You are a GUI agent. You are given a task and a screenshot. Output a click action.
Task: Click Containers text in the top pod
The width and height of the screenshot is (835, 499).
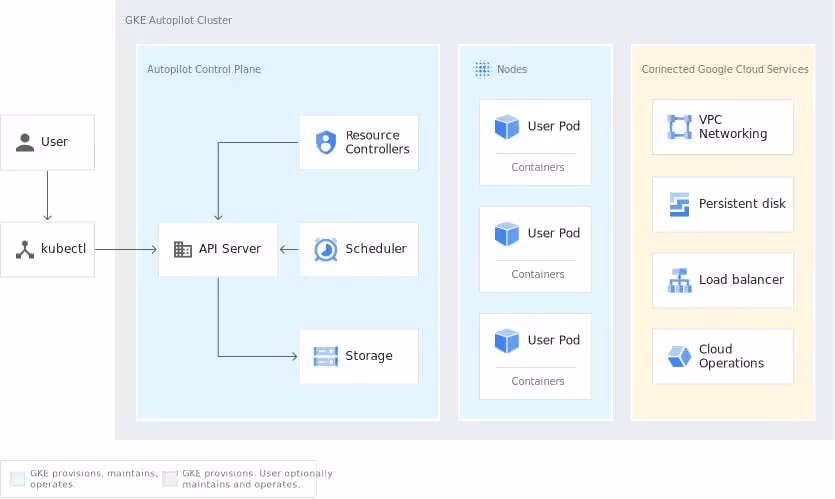point(538,167)
